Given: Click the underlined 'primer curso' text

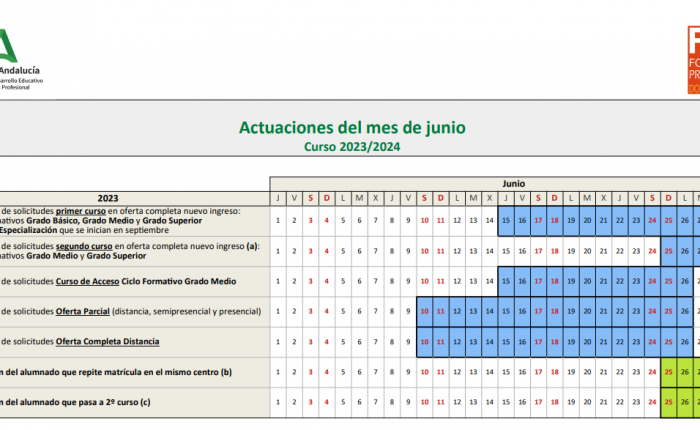Looking at the screenshot, I should (x=81, y=212).
